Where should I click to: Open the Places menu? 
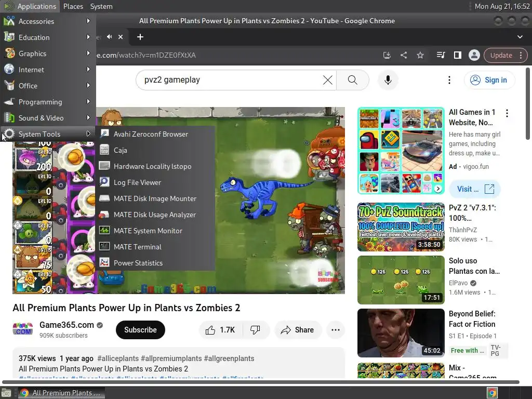[x=73, y=6]
